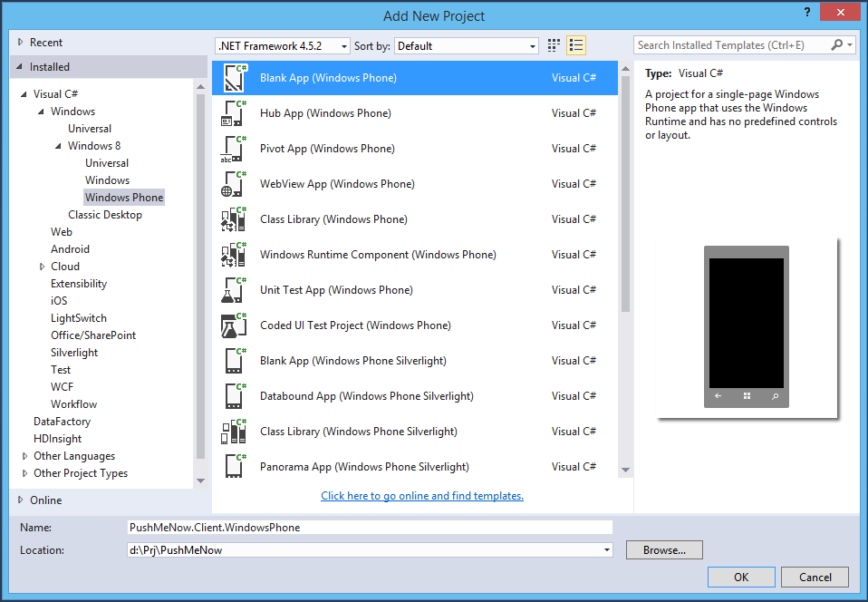Click template list scroll up arrow

point(625,69)
